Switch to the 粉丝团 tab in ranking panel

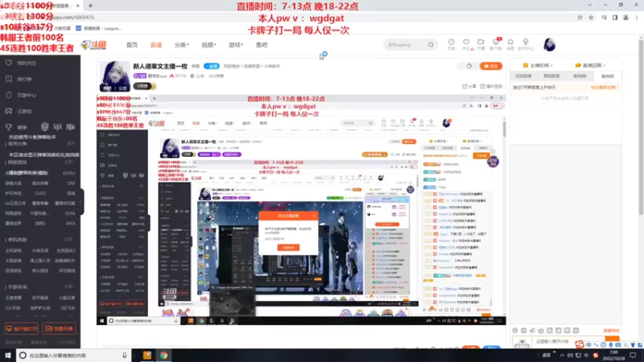point(608,76)
